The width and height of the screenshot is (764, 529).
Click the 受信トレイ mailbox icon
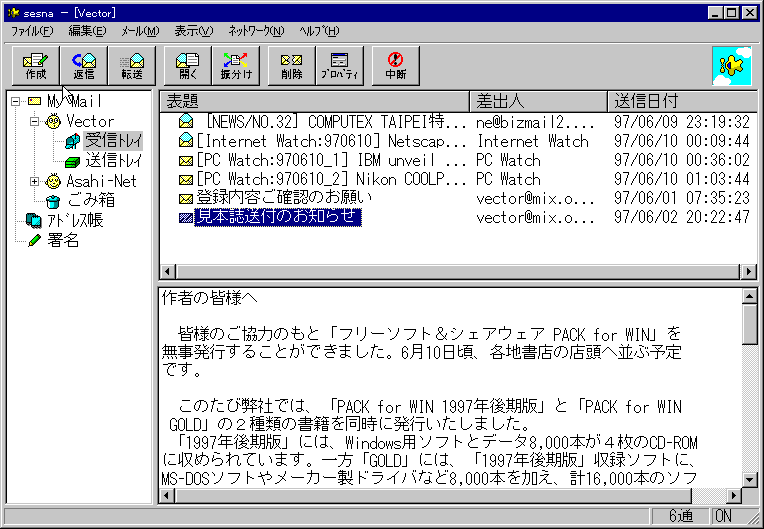pos(73,141)
